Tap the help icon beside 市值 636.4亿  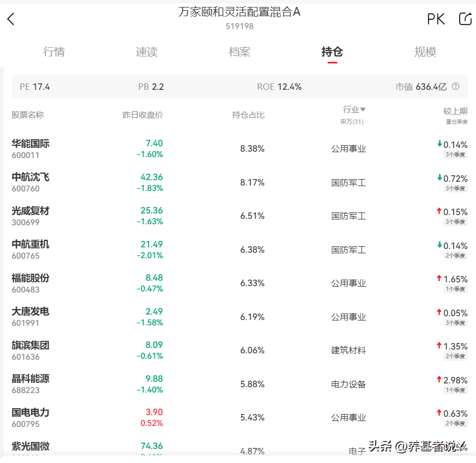(x=456, y=87)
